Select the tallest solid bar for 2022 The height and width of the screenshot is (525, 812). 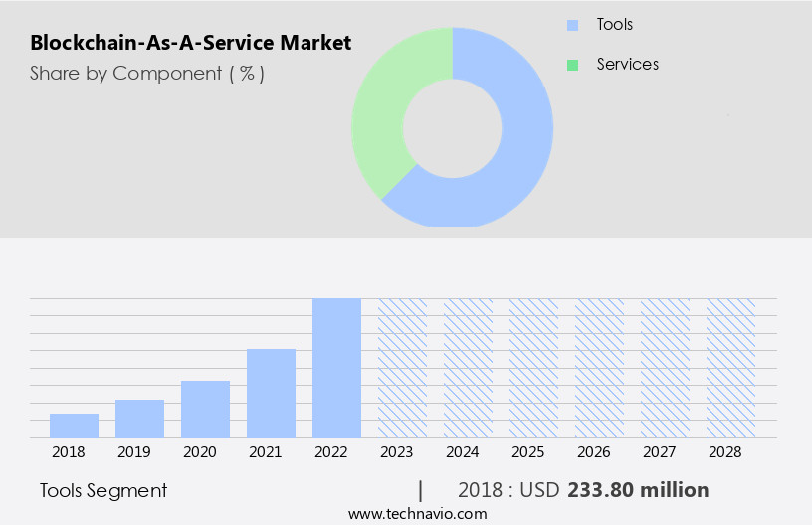(336, 368)
